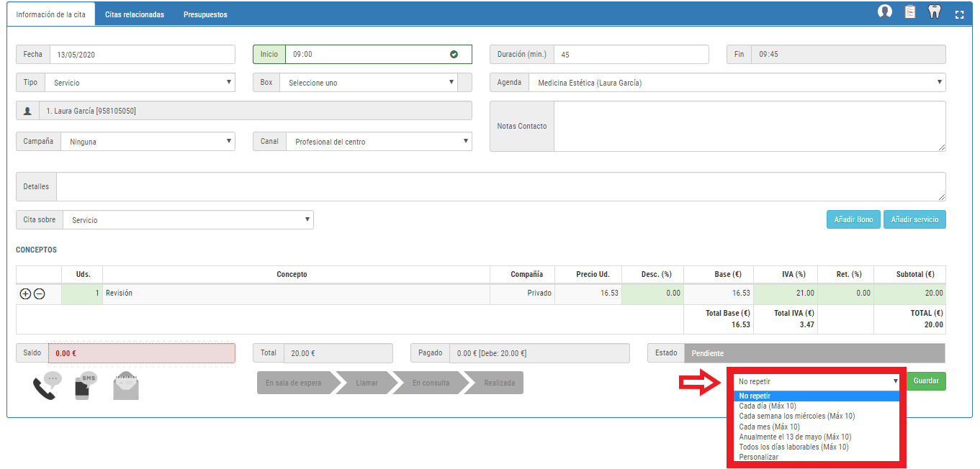The width and height of the screenshot is (980, 469).
Task: Remove the Revisión row with minus icon
Action: (x=40, y=293)
